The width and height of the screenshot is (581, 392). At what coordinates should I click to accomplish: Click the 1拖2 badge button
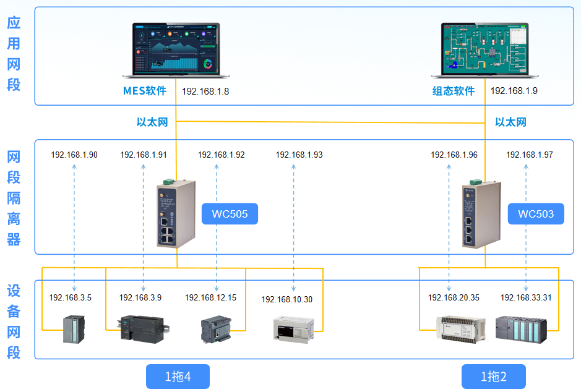click(x=493, y=376)
